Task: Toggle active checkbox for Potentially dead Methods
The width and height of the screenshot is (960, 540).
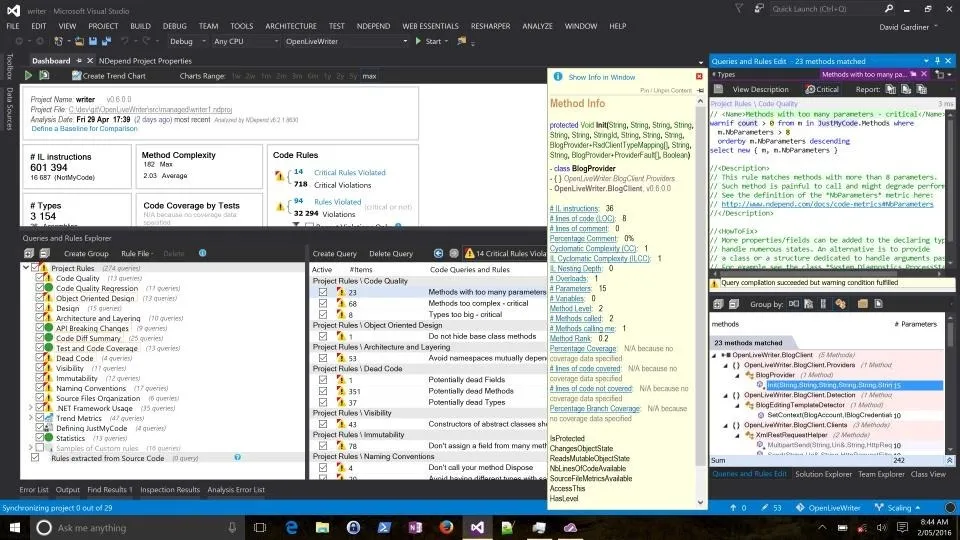Action: (322, 391)
